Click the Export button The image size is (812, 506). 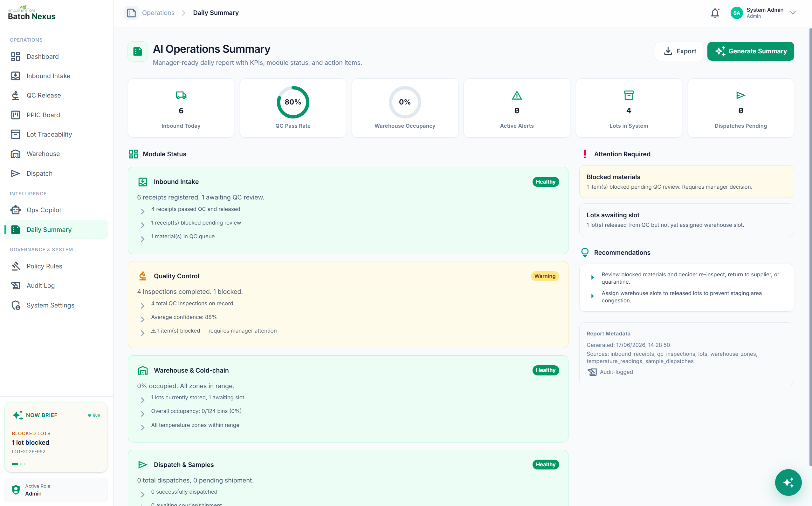[679, 51]
